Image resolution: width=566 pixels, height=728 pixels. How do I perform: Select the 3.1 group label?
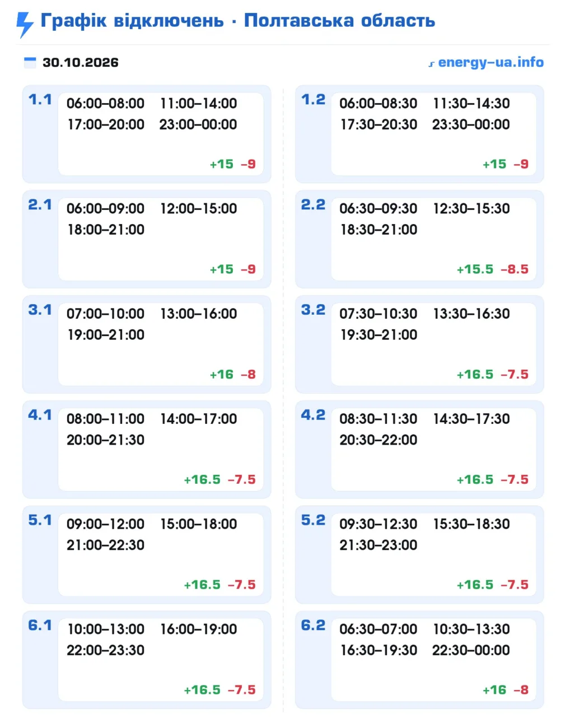[x=40, y=310]
